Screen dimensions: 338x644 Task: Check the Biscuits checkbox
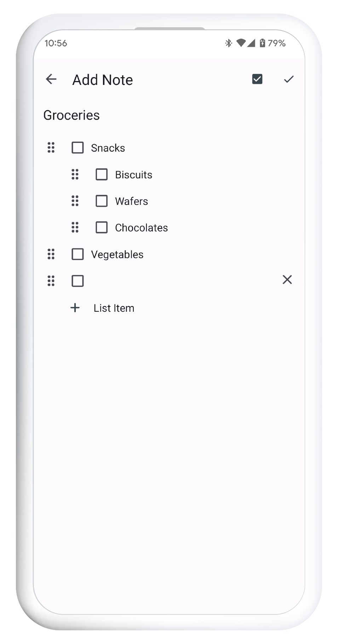[x=102, y=174]
